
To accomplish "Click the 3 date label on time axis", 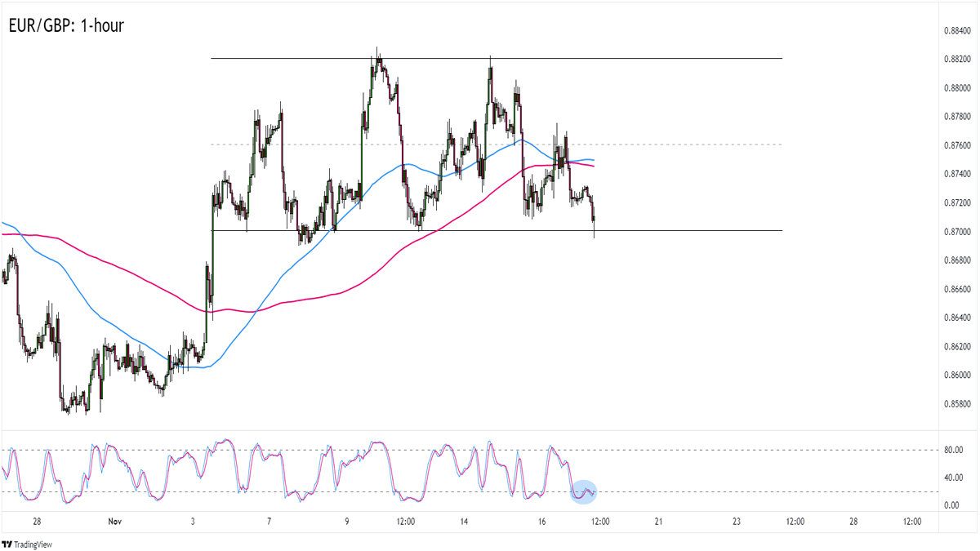I will [x=191, y=522].
